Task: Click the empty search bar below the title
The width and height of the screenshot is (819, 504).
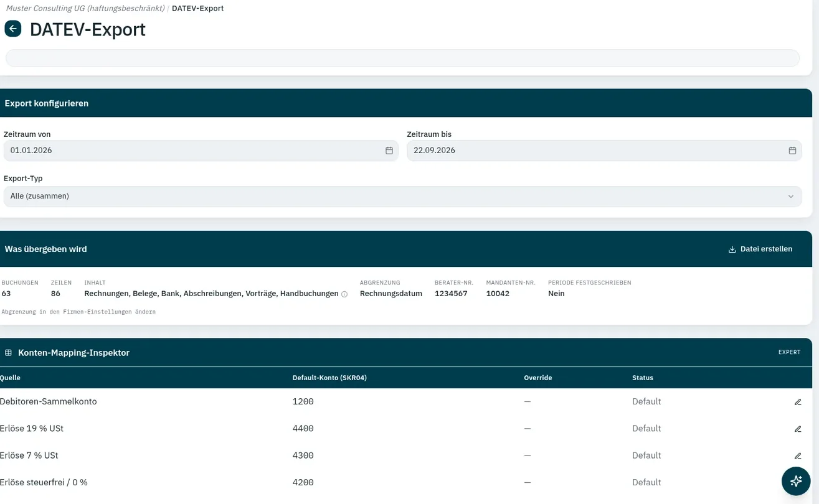Action: [402, 58]
